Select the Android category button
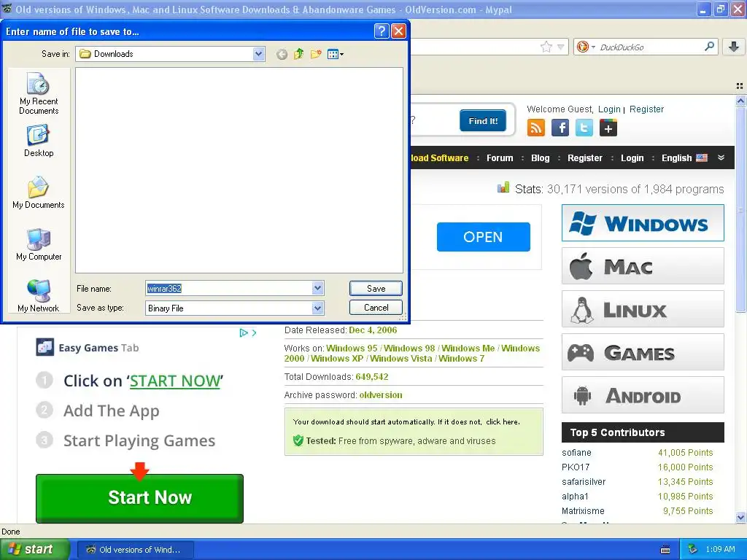The height and width of the screenshot is (560, 747). click(643, 395)
